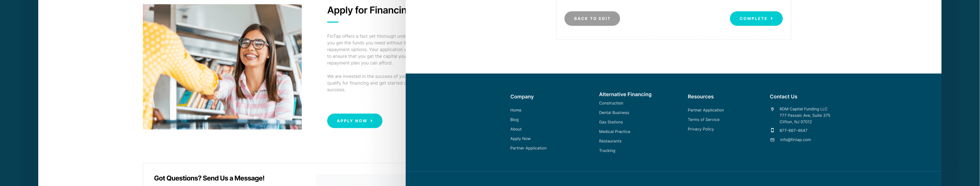Click the map pin location icon
980x186 pixels.
(772, 109)
